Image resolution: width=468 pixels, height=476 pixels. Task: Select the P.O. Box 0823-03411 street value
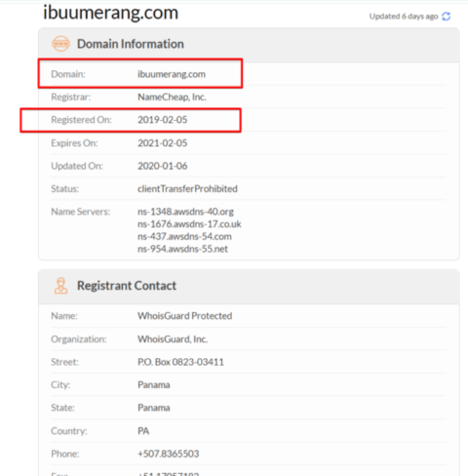click(x=180, y=362)
